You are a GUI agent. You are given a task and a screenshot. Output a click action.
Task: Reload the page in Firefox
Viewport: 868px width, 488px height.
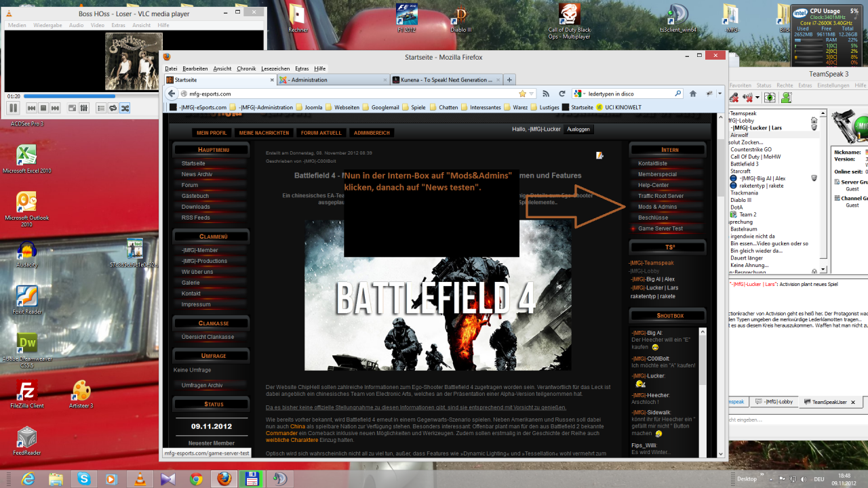(562, 94)
